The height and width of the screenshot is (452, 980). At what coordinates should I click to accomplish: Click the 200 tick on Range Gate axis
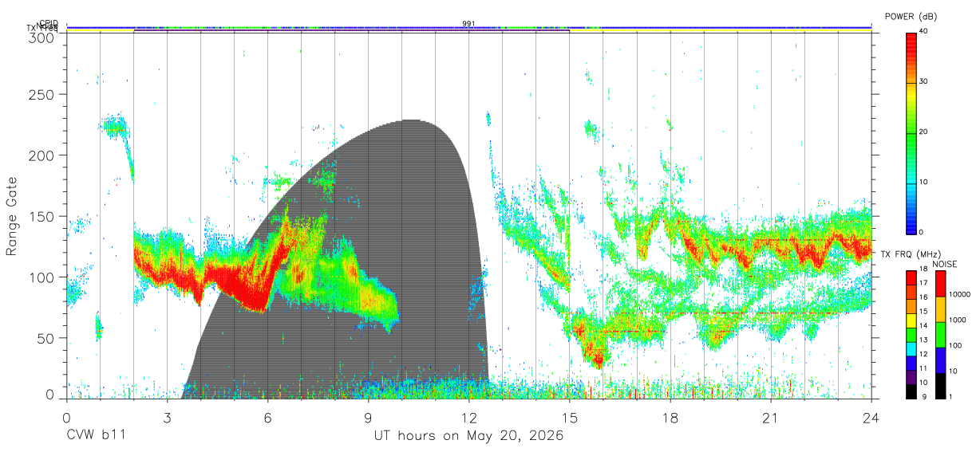tap(41, 155)
